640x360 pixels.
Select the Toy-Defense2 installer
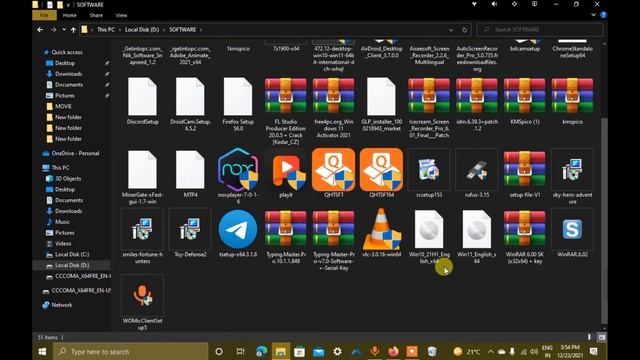click(190, 229)
